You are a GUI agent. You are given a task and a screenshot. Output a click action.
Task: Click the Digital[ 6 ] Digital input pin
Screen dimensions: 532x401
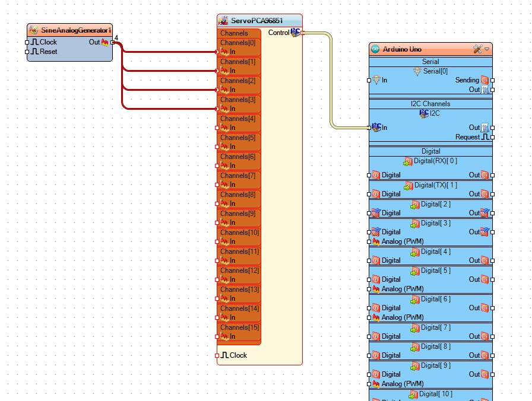coord(369,308)
